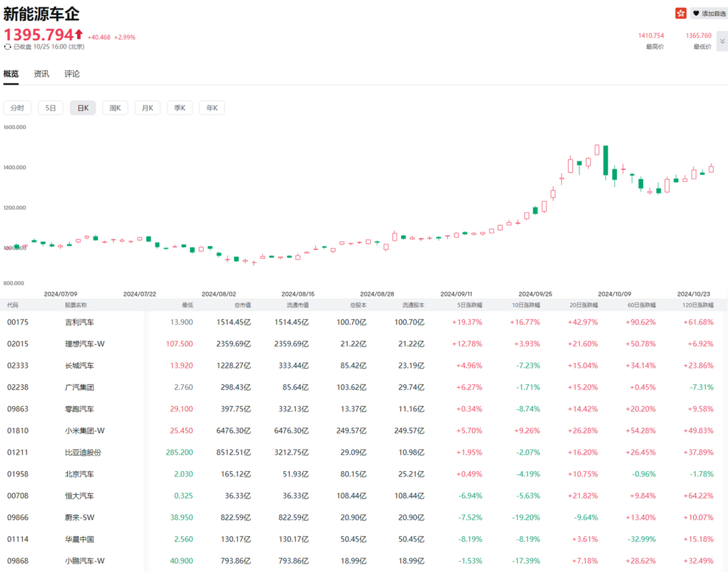Sort table by 代码 column header
The width and height of the screenshot is (728, 573).
pos(13,305)
